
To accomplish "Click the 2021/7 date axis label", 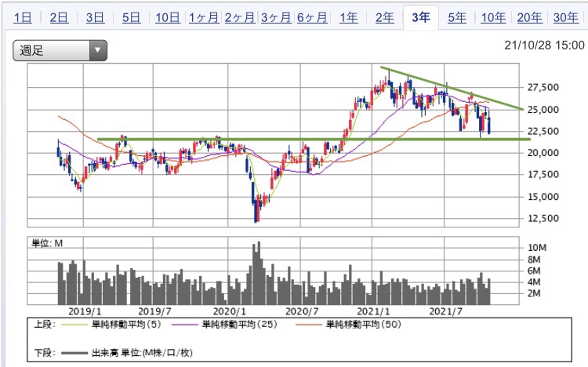I will [445, 311].
